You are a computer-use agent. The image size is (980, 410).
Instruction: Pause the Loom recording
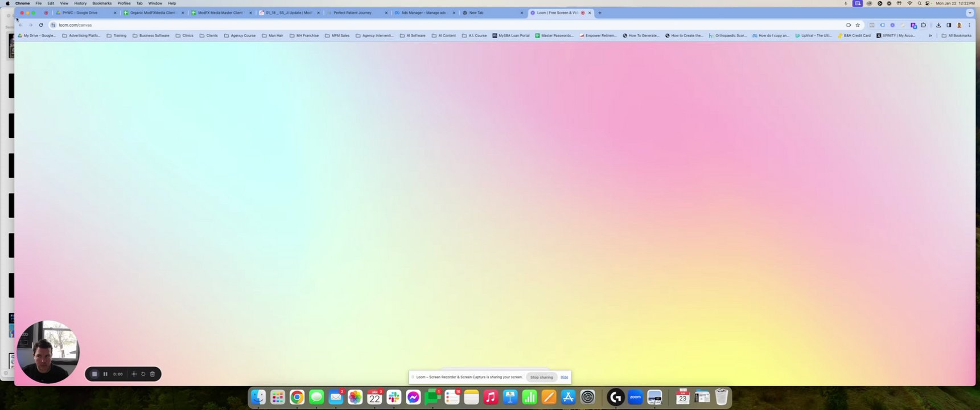pos(105,374)
